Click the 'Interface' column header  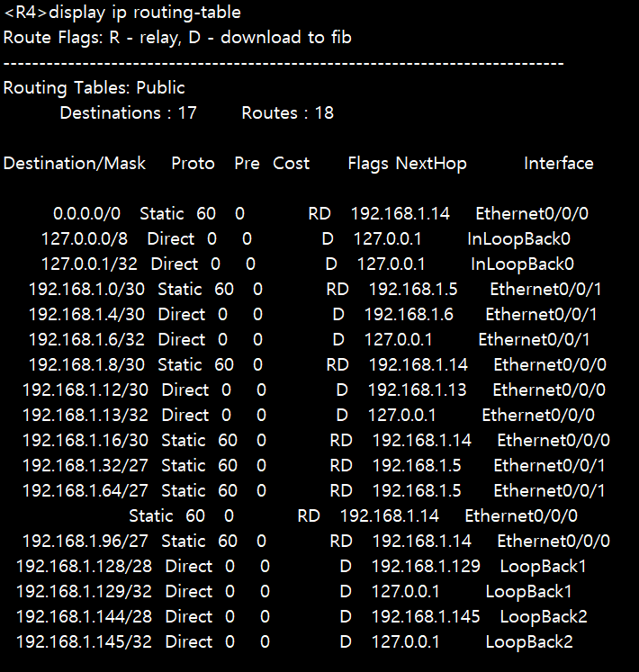[559, 164]
